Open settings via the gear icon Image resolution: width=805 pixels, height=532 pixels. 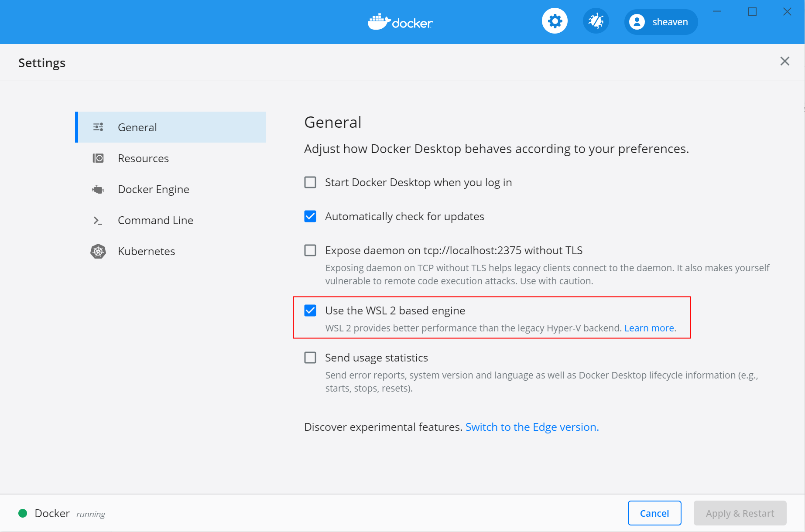pos(555,21)
